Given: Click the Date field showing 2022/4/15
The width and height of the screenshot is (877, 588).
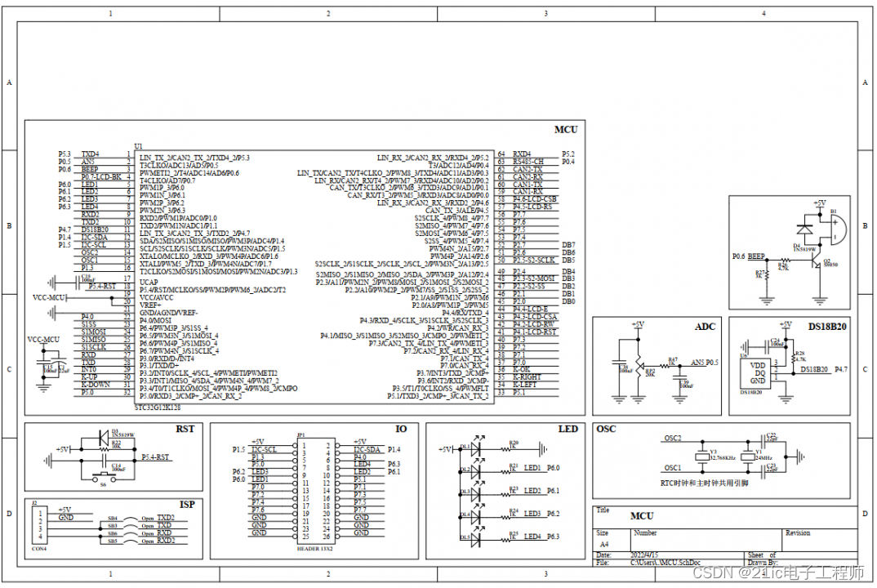Looking at the screenshot, I should tap(644, 555).
